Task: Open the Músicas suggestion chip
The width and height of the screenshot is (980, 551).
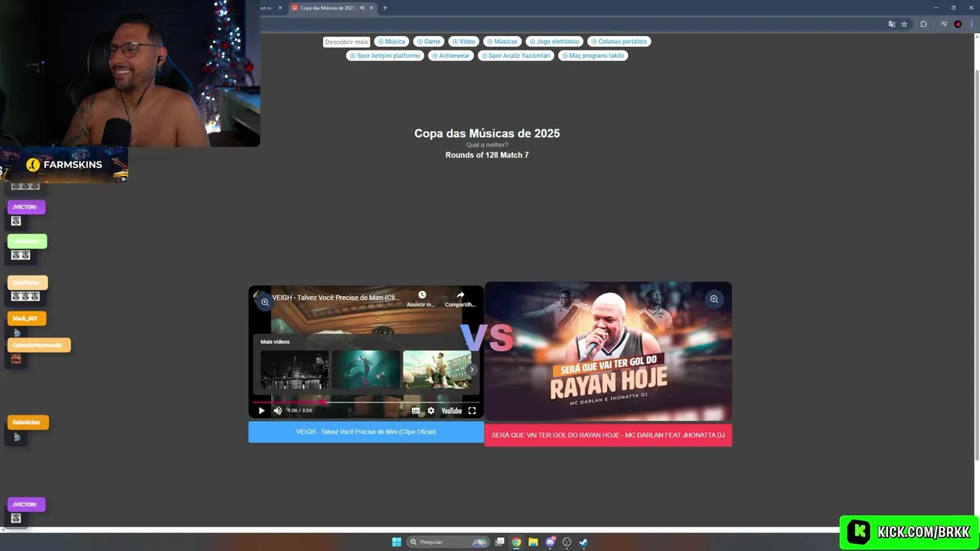Action: coord(501,41)
